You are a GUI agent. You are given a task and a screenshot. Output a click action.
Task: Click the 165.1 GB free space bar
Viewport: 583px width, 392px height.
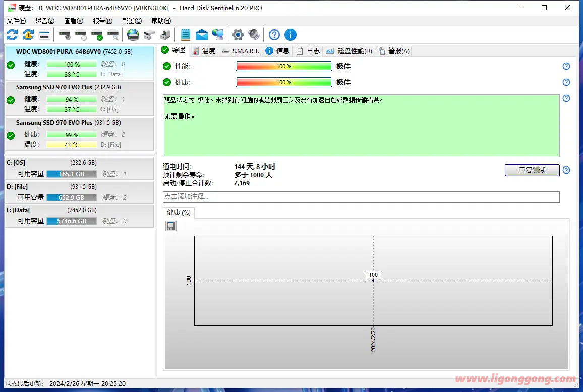pos(72,174)
